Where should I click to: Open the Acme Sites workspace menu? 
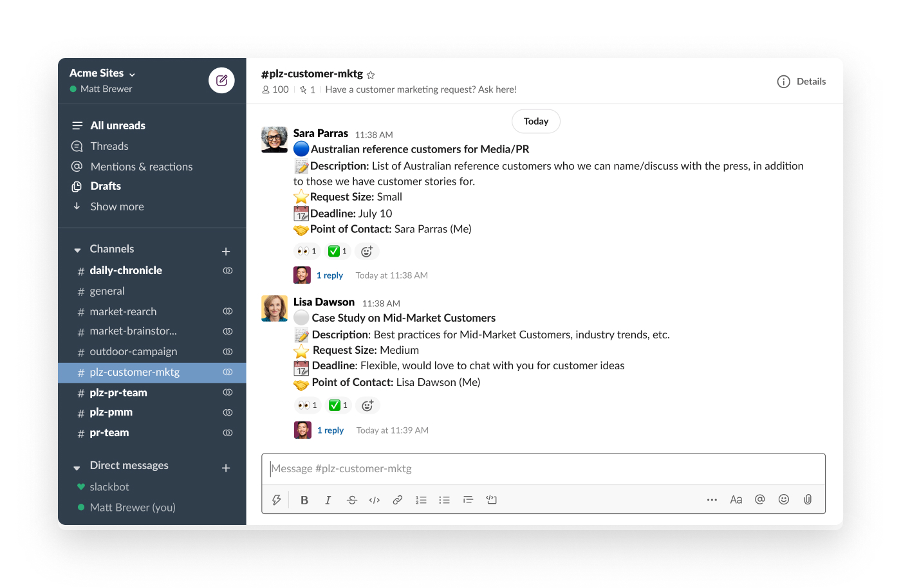point(102,73)
